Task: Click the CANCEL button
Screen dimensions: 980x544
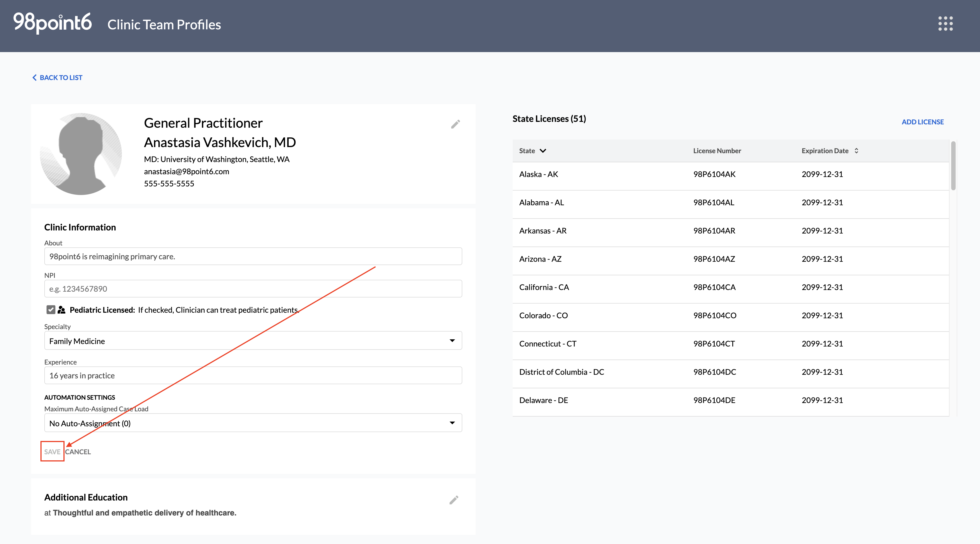Action: click(x=78, y=451)
